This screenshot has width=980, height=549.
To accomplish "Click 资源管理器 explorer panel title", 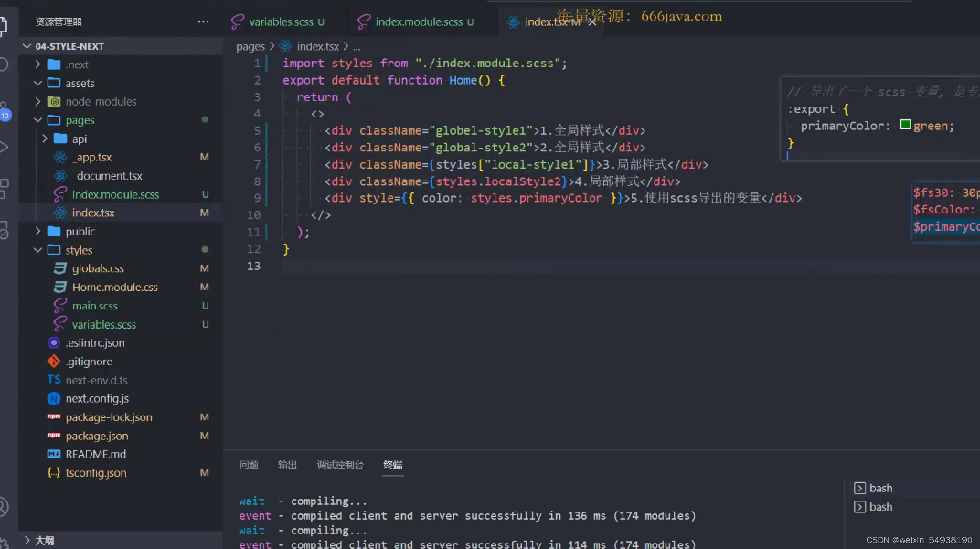I will tap(59, 21).
